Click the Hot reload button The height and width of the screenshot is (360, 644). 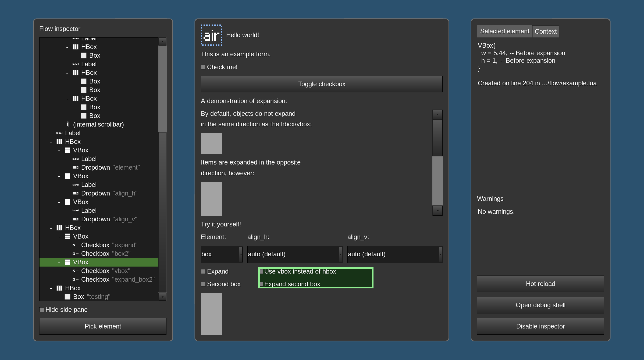tap(540, 284)
